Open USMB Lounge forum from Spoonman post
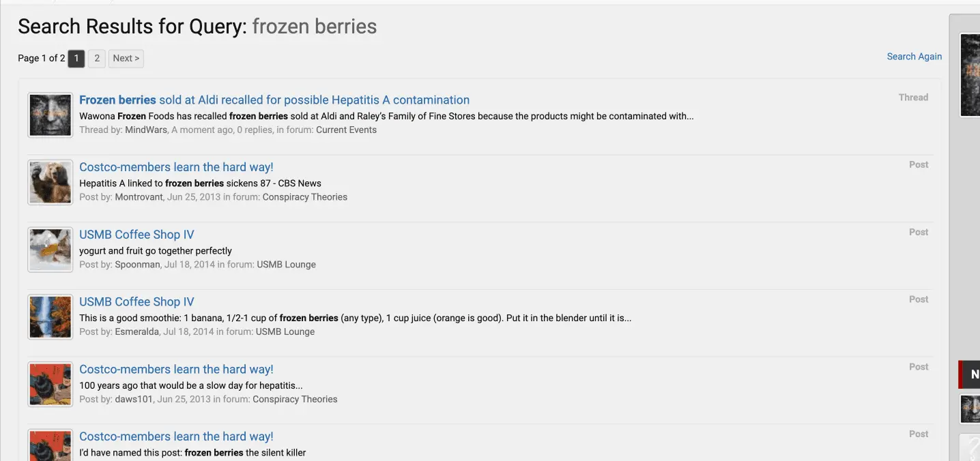The width and height of the screenshot is (980, 461). 286,265
